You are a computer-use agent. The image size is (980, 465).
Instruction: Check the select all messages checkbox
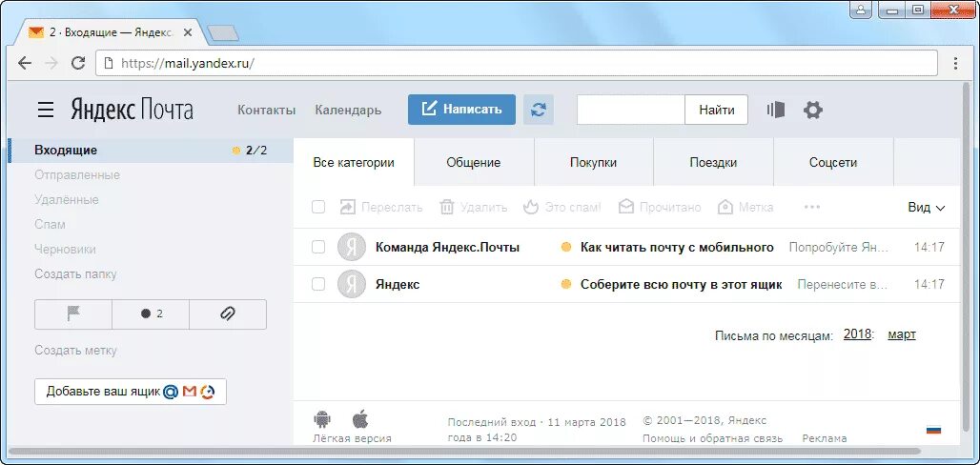tap(318, 207)
